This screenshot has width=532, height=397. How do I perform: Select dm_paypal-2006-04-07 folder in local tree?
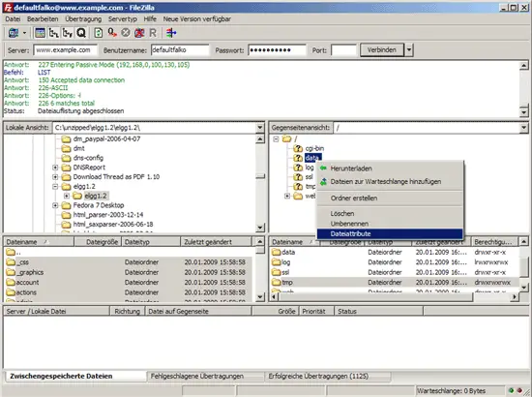pyautogui.click(x=106, y=138)
